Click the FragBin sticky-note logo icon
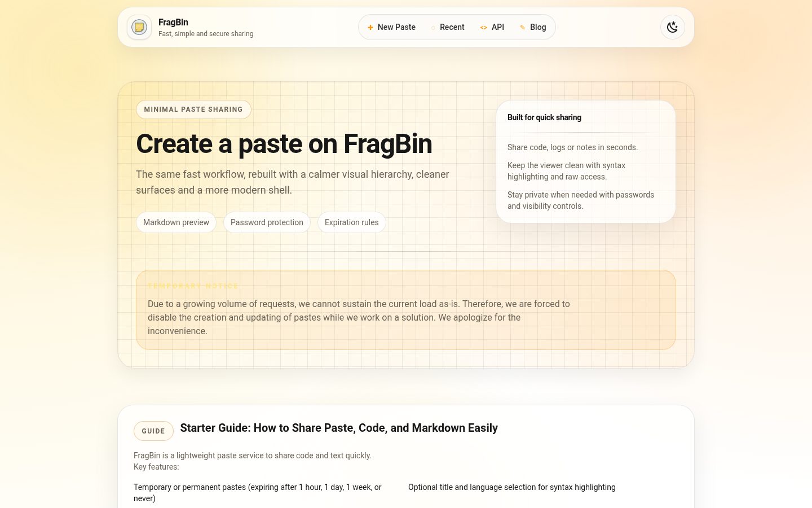This screenshot has width=812, height=508. (139, 27)
